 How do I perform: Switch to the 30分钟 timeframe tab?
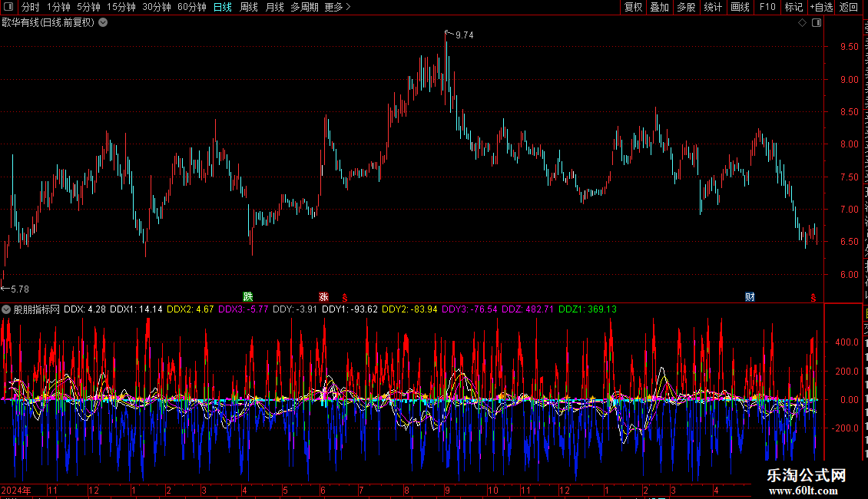tap(156, 7)
